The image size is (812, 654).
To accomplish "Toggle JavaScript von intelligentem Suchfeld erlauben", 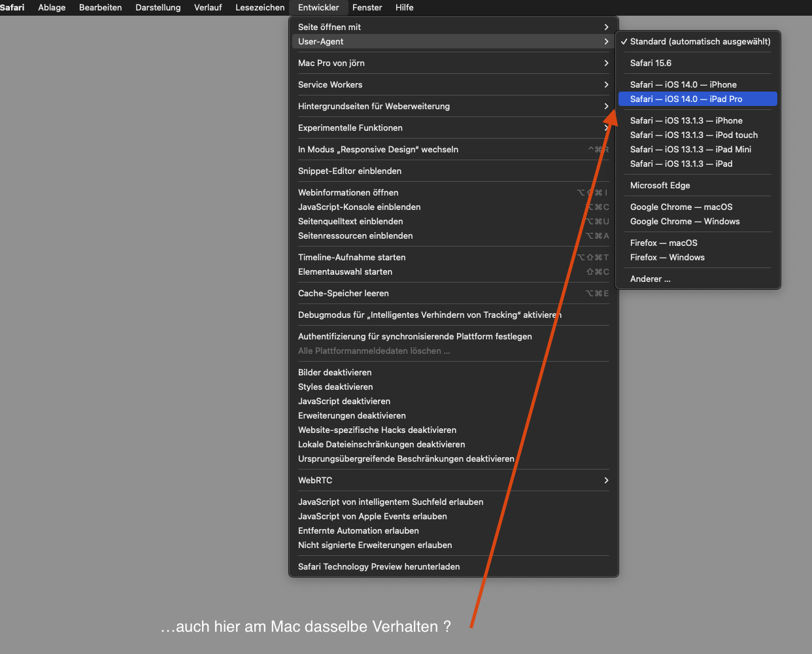I will pyautogui.click(x=454, y=502).
